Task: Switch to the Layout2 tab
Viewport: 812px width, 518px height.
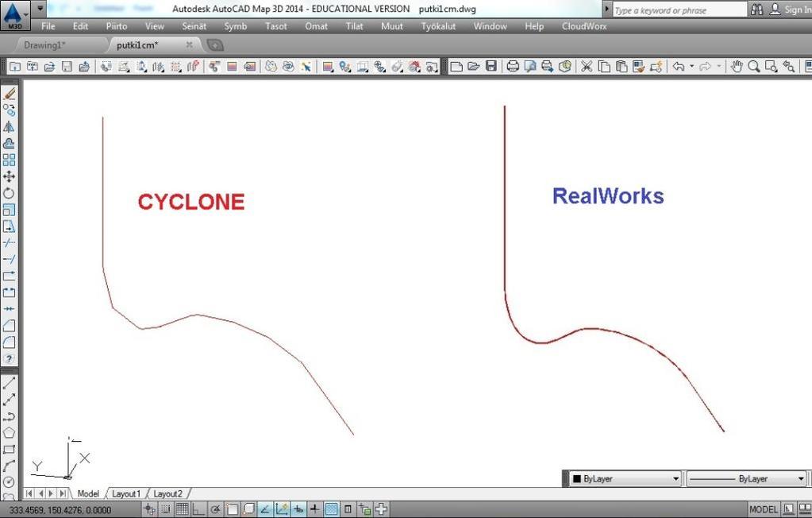Action: pyautogui.click(x=167, y=493)
